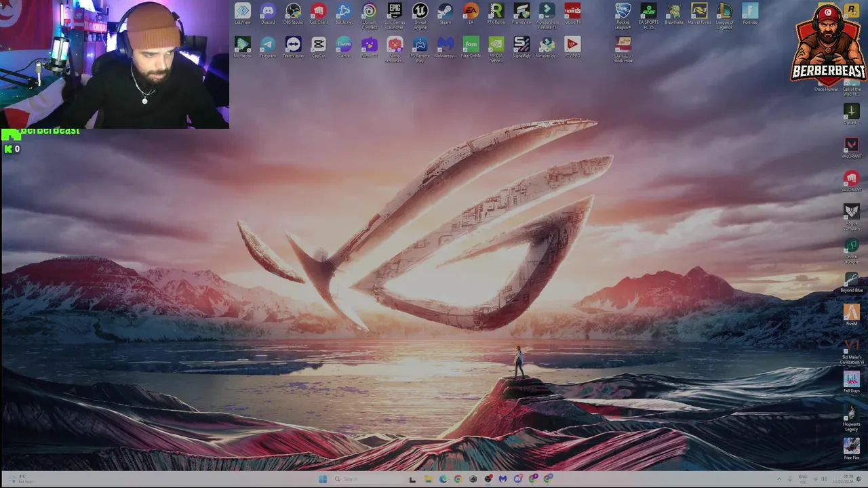This screenshot has height=488, width=868.
Task: Select Wondershare Filmora 15 icon
Action: coord(547,16)
